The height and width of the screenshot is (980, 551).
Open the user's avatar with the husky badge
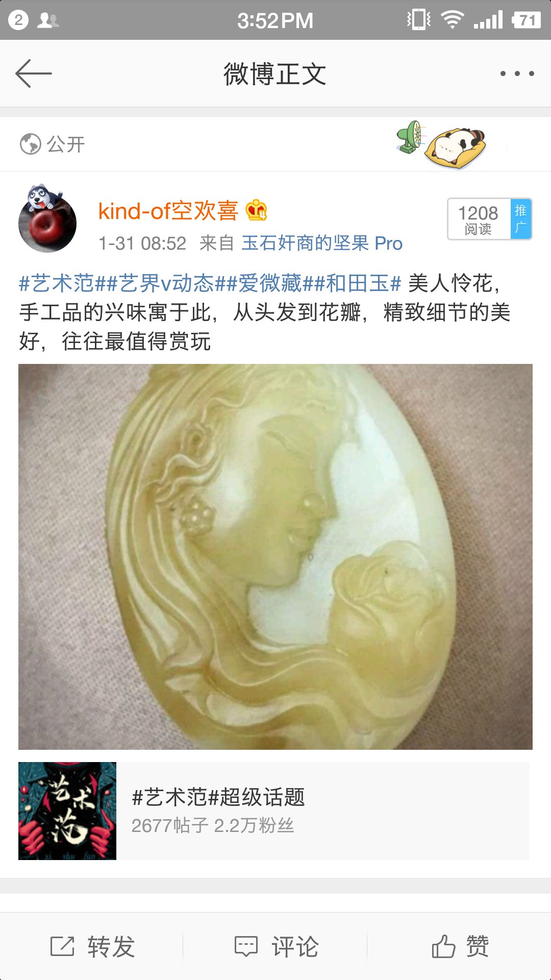tap(47, 218)
